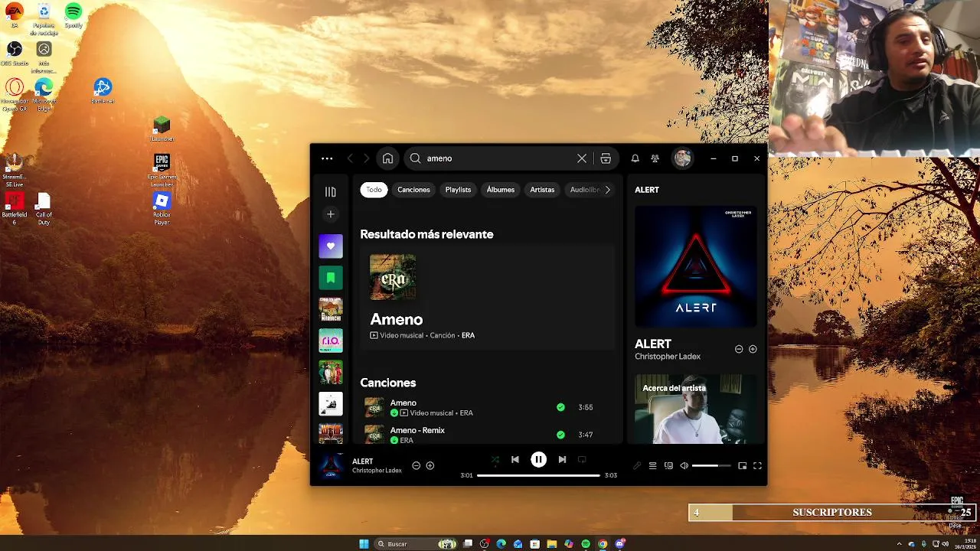Open the Browse icon in search bar
The height and width of the screenshot is (551, 980).
[606, 158]
